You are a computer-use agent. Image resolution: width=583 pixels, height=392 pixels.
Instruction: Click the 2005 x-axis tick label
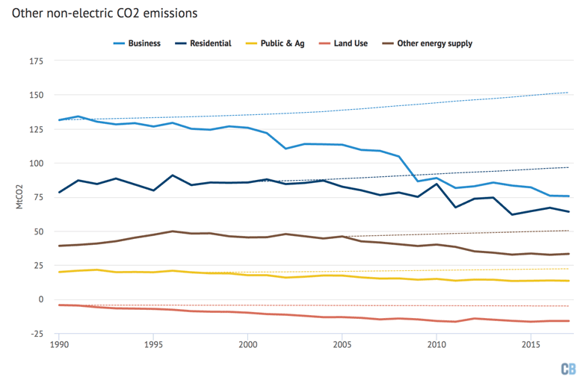tap(342, 345)
